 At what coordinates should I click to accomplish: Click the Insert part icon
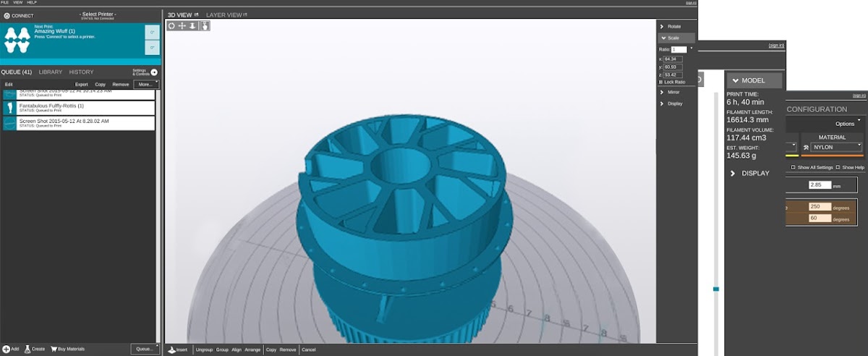[171, 349]
